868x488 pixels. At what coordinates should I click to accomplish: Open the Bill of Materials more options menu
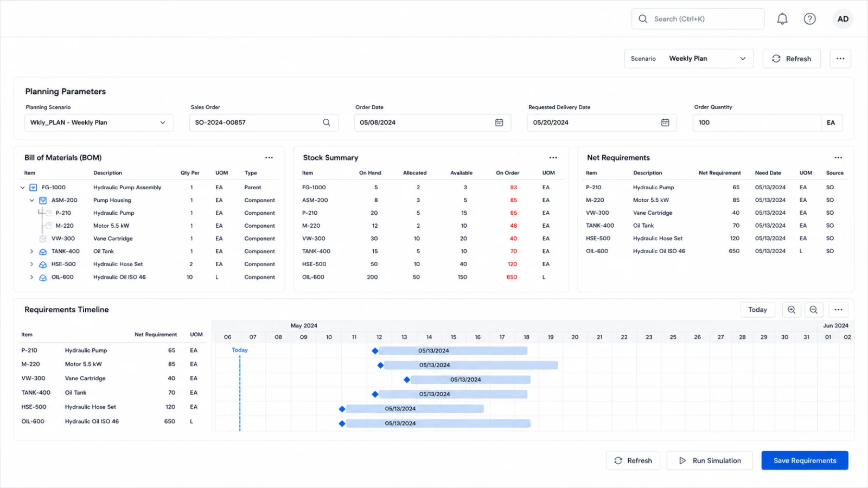(x=269, y=158)
